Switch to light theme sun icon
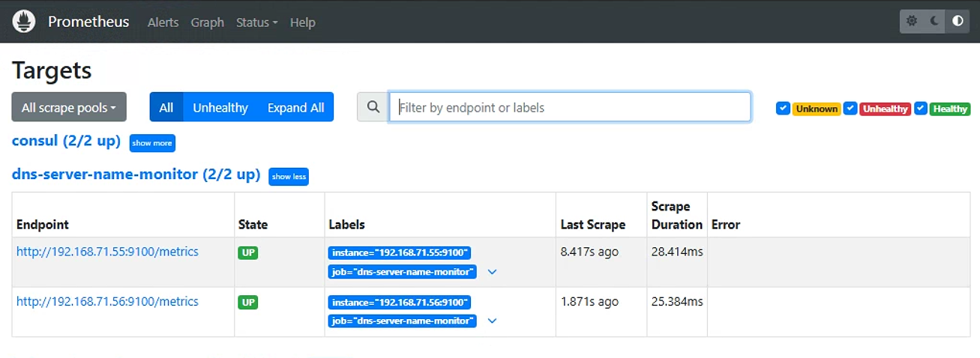980x358 pixels. click(x=912, y=21)
